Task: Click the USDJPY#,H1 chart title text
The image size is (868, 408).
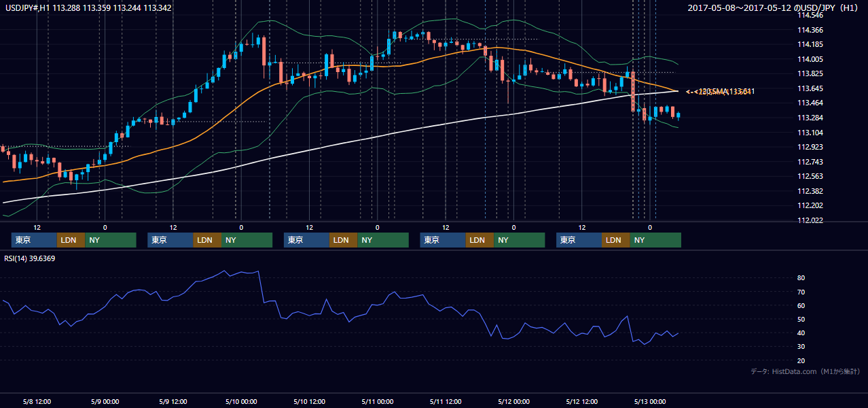Action: [x=88, y=7]
